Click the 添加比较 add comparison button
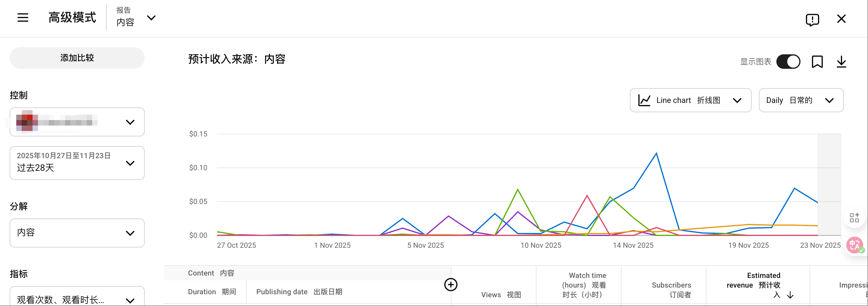The height and width of the screenshot is (306, 868). [x=77, y=58]
